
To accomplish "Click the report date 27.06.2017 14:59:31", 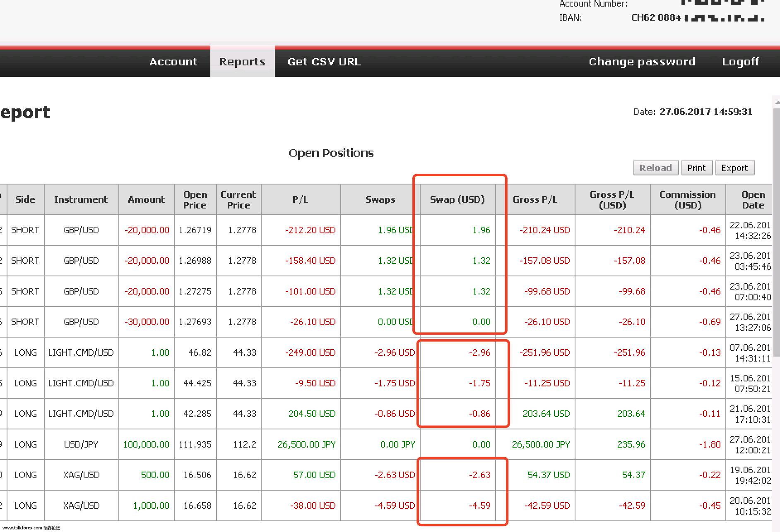I will coord(705,112).
